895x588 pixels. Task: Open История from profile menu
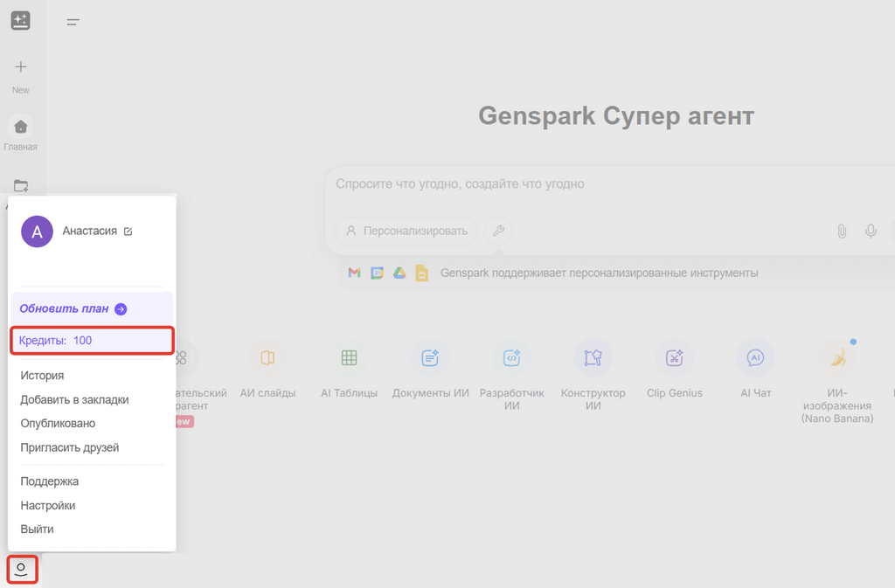point(42,376)
